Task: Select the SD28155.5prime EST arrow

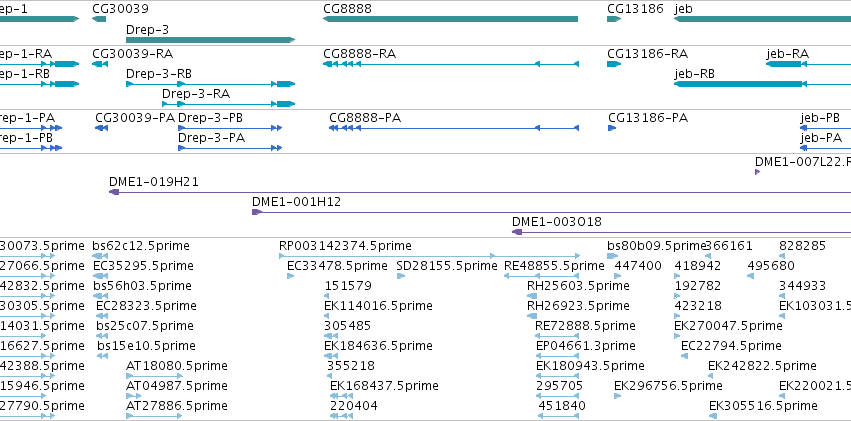Action: [x=401, y=276]
